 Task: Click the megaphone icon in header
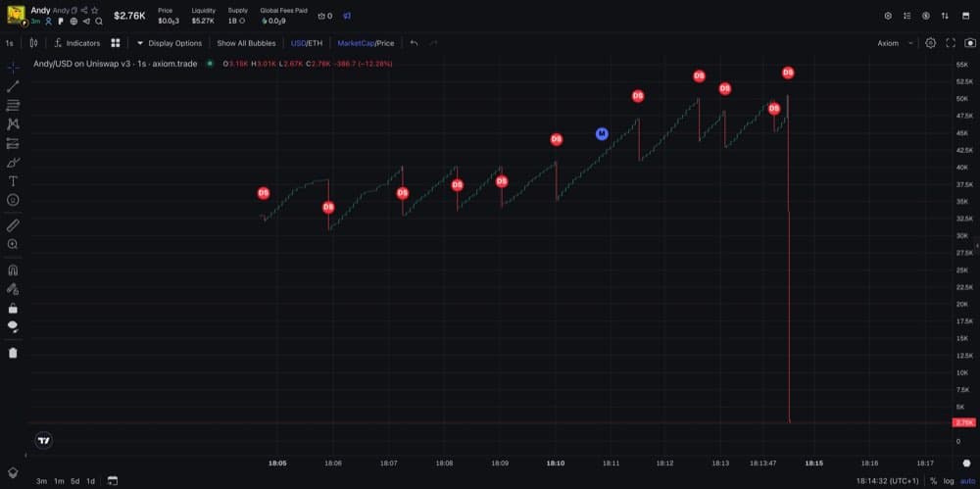click(347, 16)
